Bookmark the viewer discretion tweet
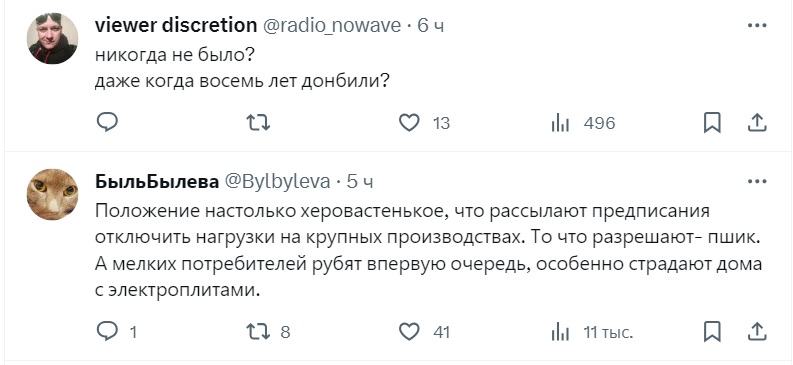Screen dimensions: 793x365 [712, 123]
